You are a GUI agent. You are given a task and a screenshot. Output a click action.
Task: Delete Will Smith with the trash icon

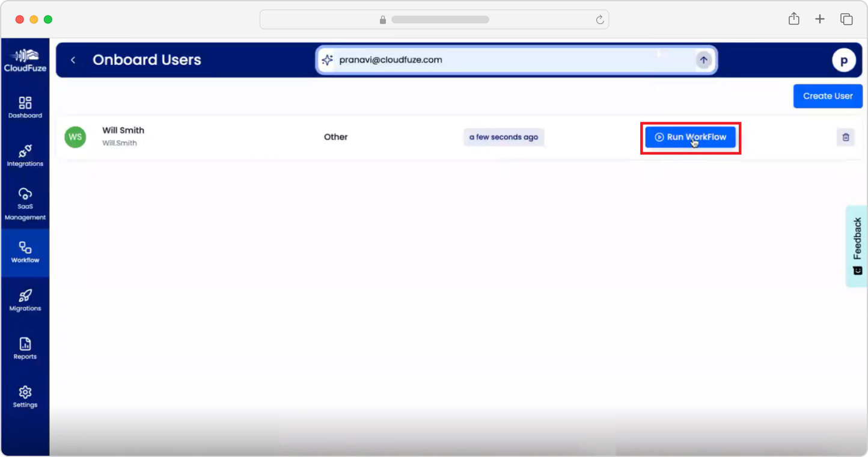point(846,137)
